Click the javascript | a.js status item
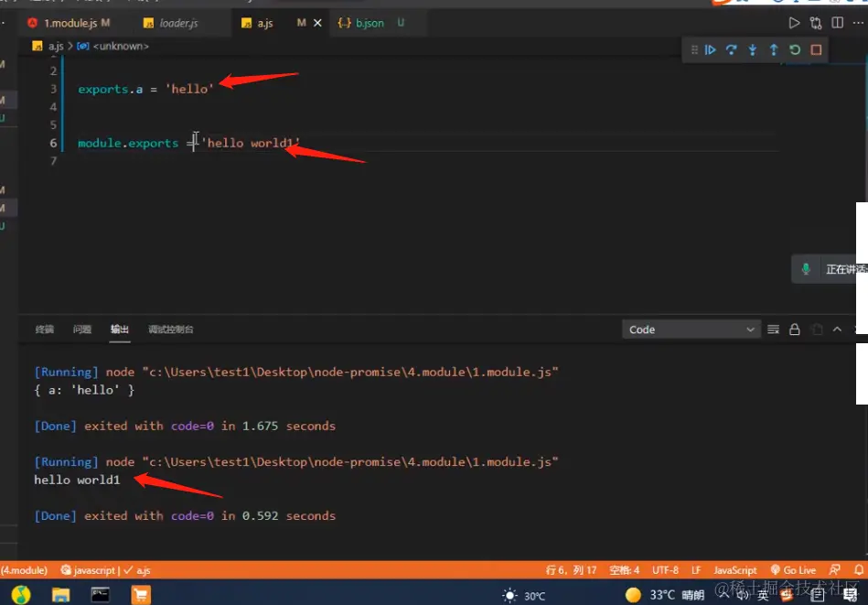This screenshot has height=605, width=868. 105,570
